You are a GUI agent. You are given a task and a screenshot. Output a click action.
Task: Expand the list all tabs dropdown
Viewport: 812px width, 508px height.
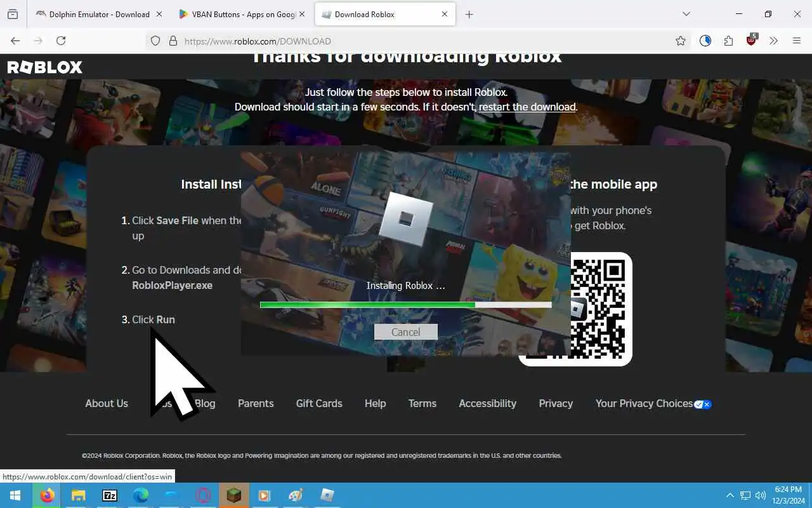click(686, 14)
